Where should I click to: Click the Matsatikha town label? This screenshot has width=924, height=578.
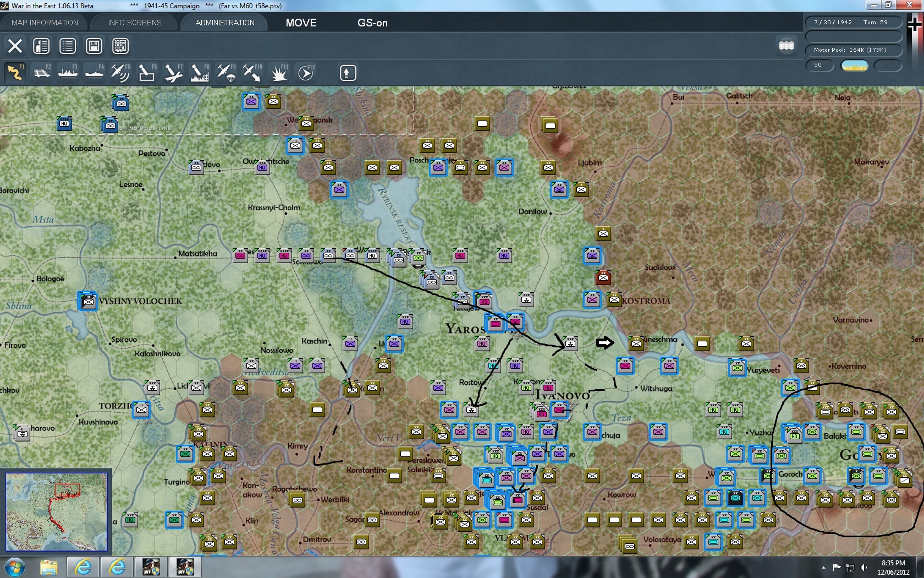point(197,254)
